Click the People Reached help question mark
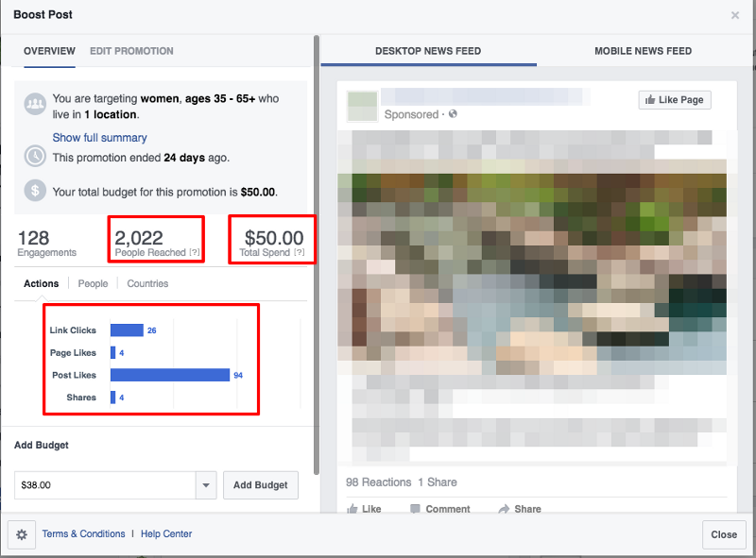The width and height of the screenshot is (756, 558). click(195, 252)
